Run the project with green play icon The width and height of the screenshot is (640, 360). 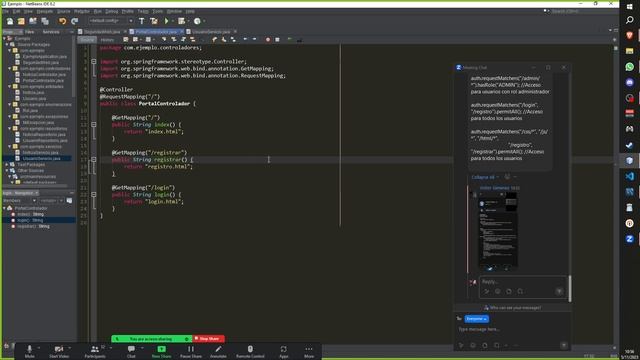coord(167,21)
